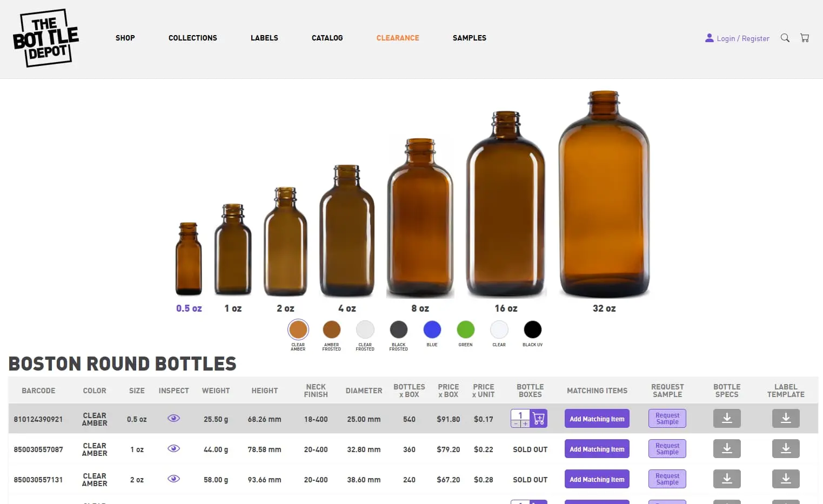Inspect the 2 oz Clear Amber bottle
The width and height of the screenshot is (823, 504).
pos(173,479)
